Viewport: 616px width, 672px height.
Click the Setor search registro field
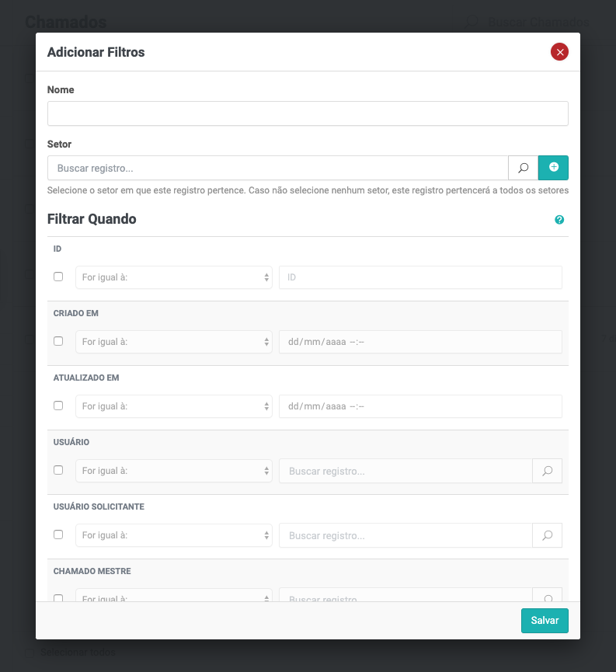pyautogui.click(x=277, y=168)
